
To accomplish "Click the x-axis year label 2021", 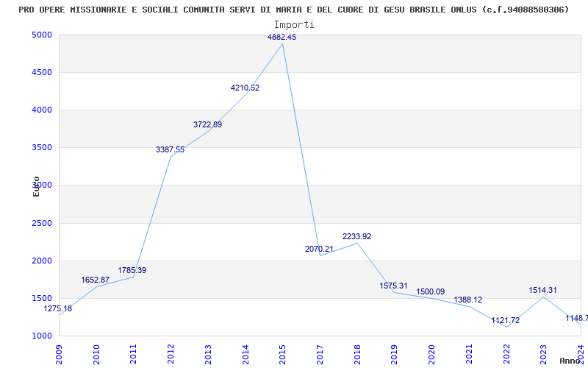I will [x=469, y=355].
